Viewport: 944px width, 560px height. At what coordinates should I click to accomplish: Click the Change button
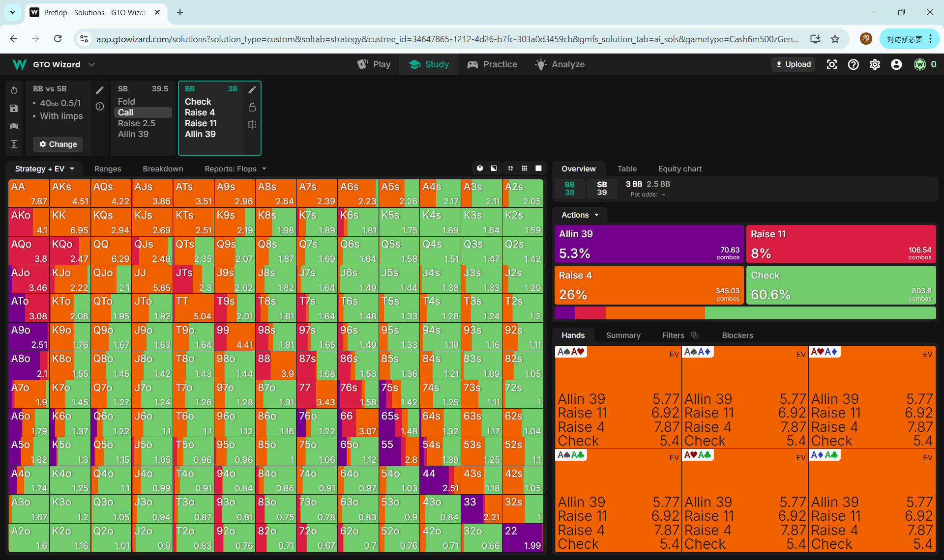(58, 144)
